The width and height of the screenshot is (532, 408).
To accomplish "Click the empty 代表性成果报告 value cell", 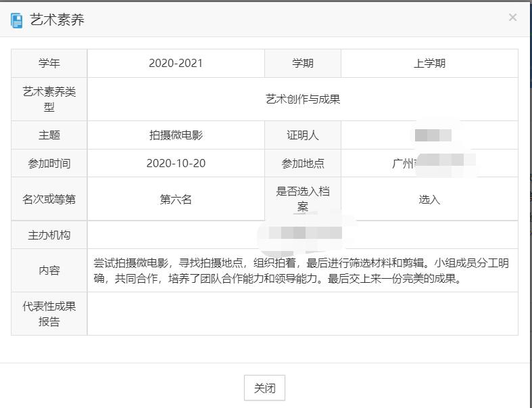I will point(302,314).
